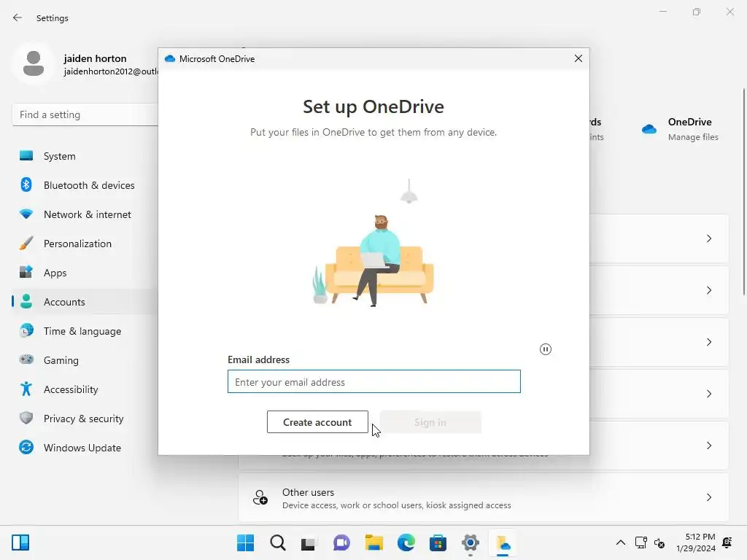
Task: Click the OneDrive setup taskbar icon
Action: (x=503, y=542)
